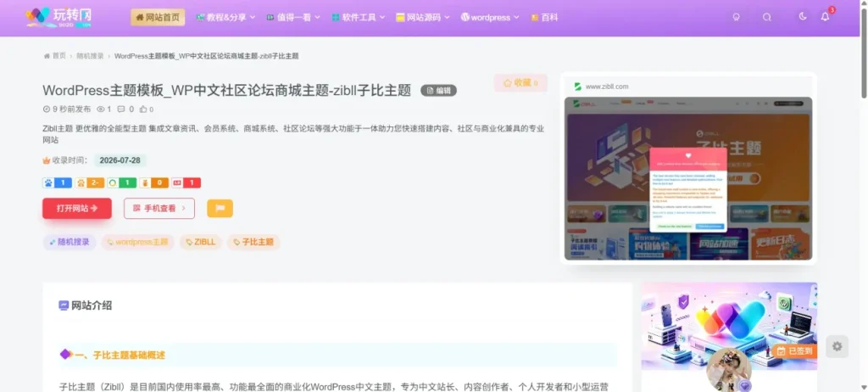Image resolution: width=868 pixels, height=392 pixels.
Task: Expand the 值得一看 menu
Action: pos(293,17)
